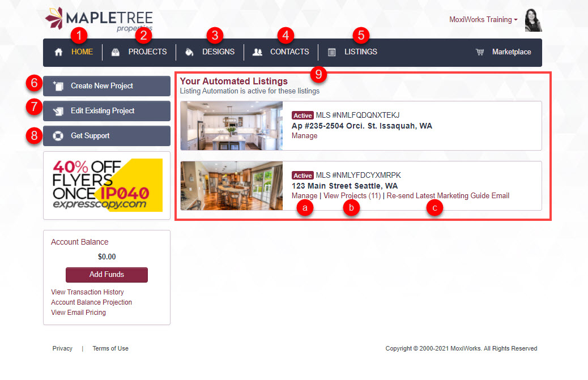The width and height of the screenshot is (588, 380).
Task: Click the Create New Project plus icon
Action: point(58,86)
